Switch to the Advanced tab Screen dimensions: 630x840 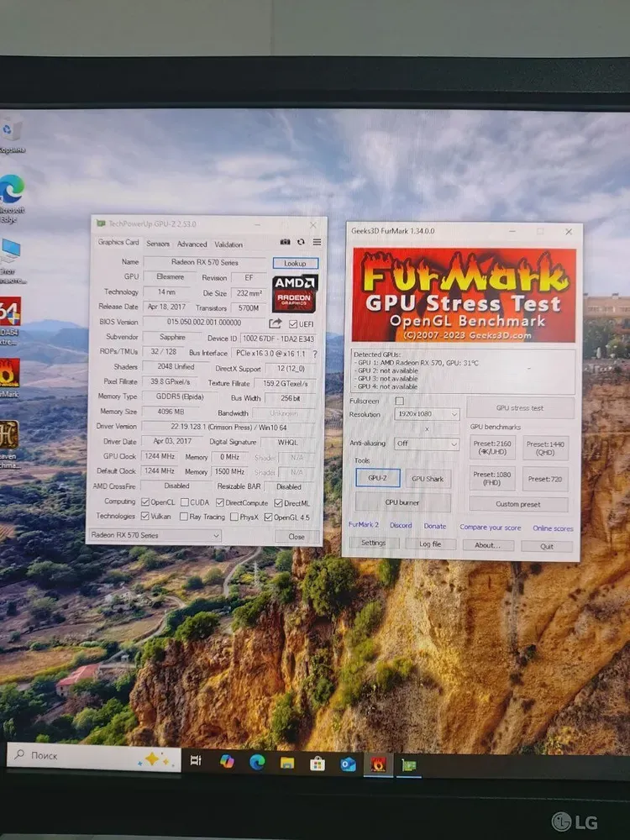pyautogui.click(x=192, y=244)
